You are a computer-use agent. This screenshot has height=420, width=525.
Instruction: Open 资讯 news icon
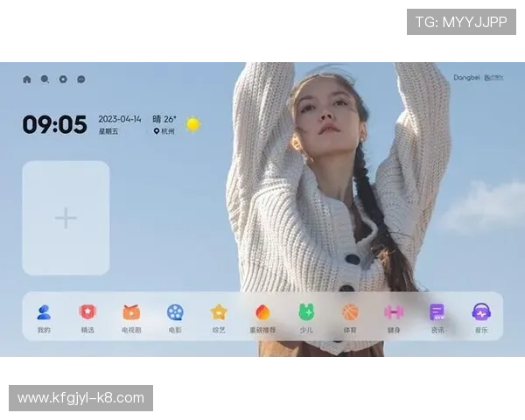click(x=437, y=312)
